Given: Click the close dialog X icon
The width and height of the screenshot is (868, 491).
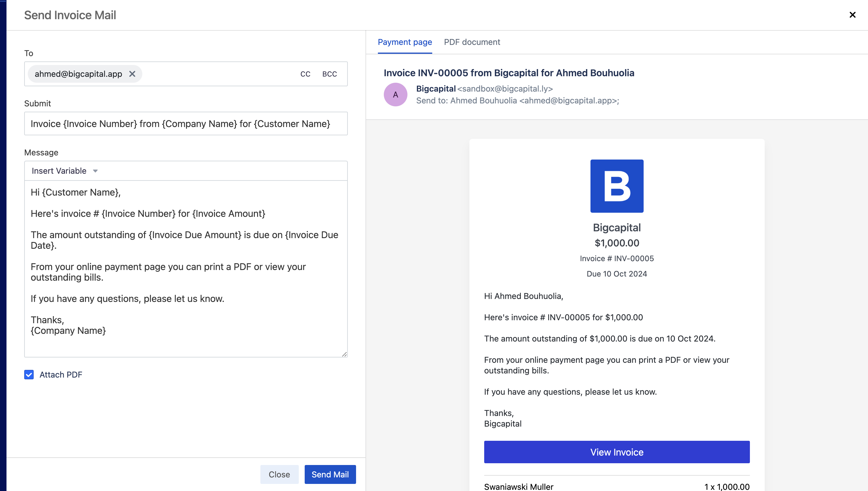Looking at the screenshot, I should coord(853,14).
